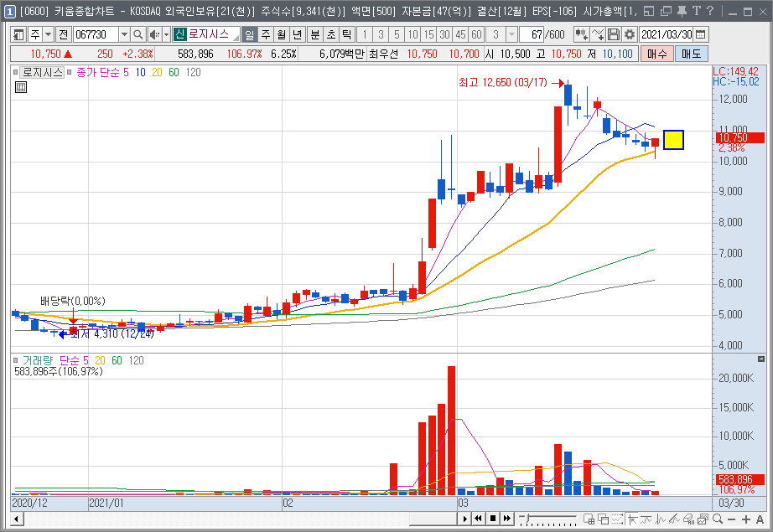Click the 30 interval tab
The width and height of the screenshot is (773, 532).
pos(444,34)
